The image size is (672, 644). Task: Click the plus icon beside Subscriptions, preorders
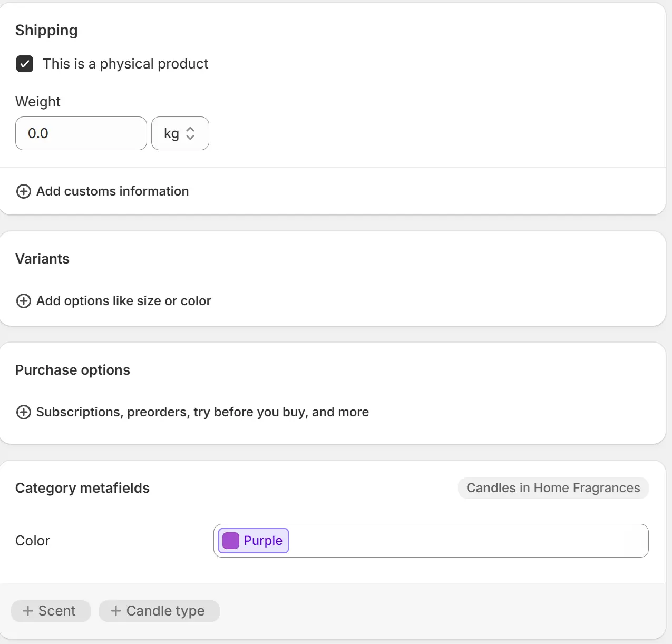coord(24,412)
